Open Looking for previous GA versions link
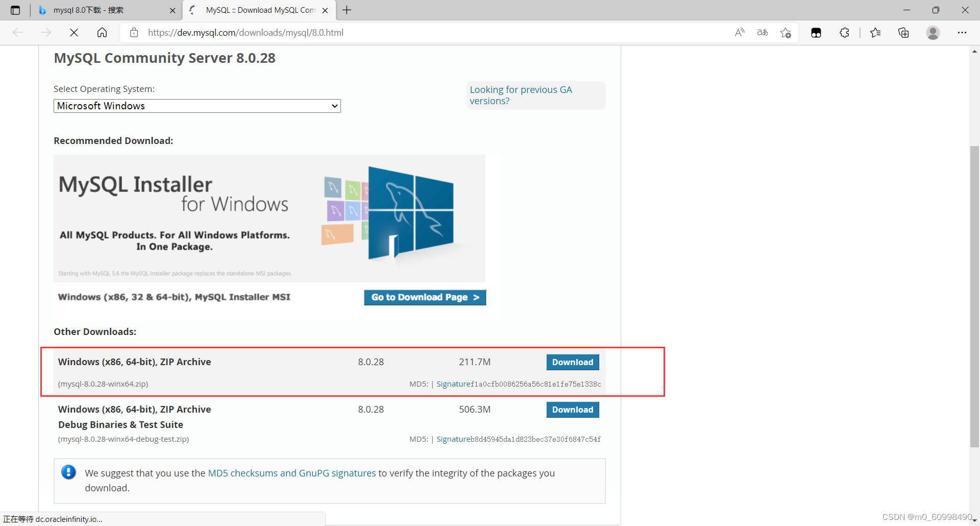 click(x=521, y=95)
